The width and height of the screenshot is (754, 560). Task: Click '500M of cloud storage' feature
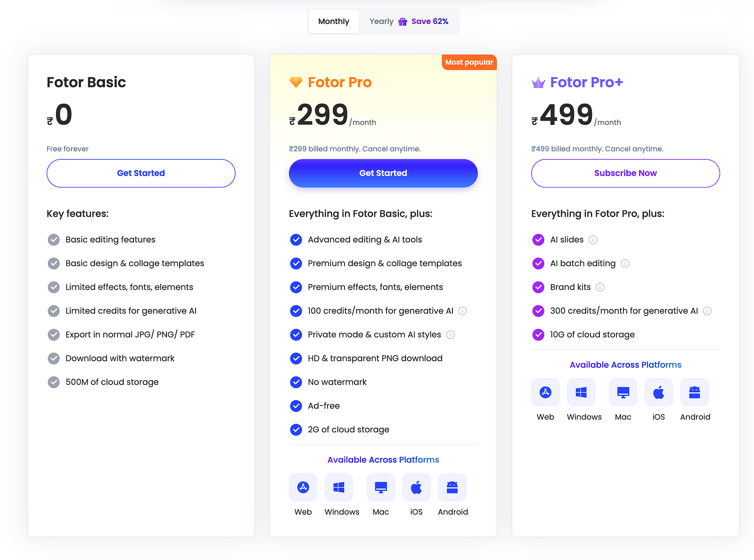pos(112,382)
